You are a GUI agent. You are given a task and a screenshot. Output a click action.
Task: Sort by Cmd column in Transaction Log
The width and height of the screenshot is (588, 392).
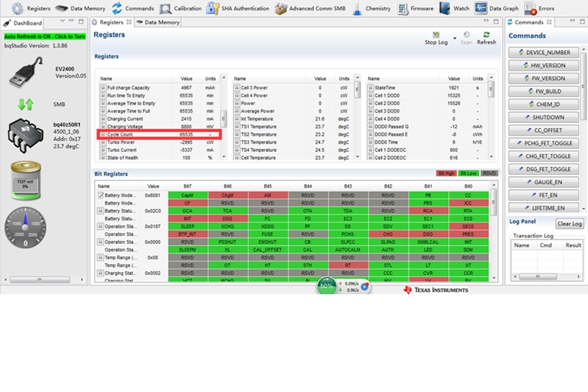coord(546,245)
